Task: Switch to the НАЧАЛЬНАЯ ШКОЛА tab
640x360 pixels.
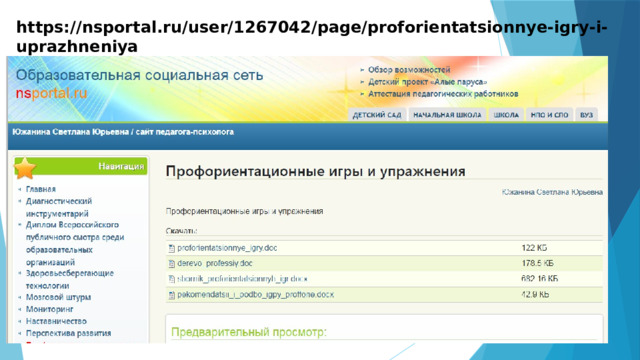Action: point(447,115)
